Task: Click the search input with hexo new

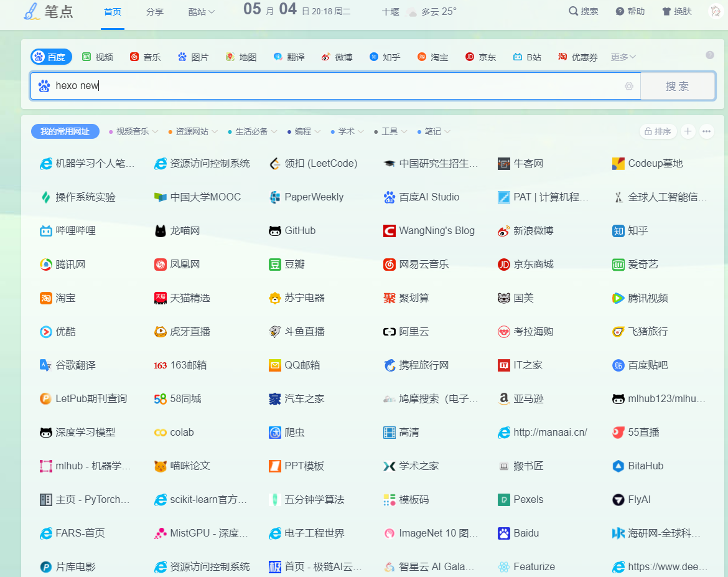Action: tap(335, 86)
